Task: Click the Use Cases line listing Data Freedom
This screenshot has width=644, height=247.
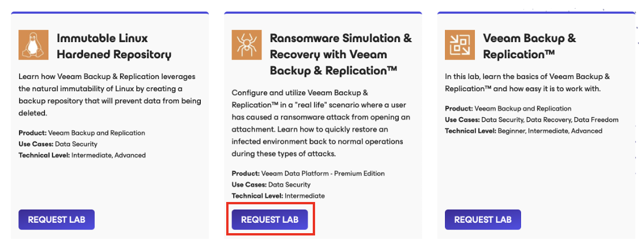Action: tap(531, 120)
